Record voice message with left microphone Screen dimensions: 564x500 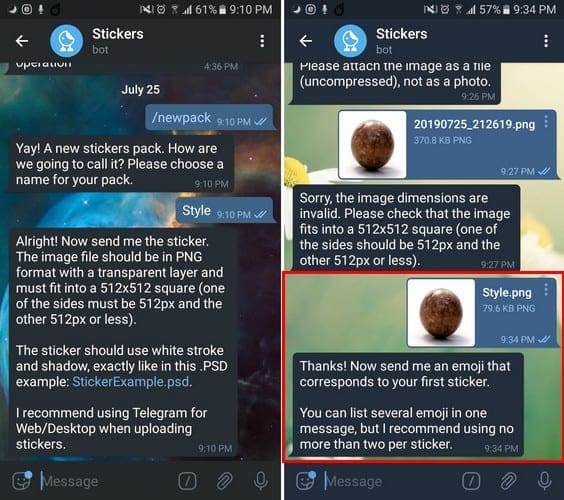pyautogui.click(x=261, y=481)
